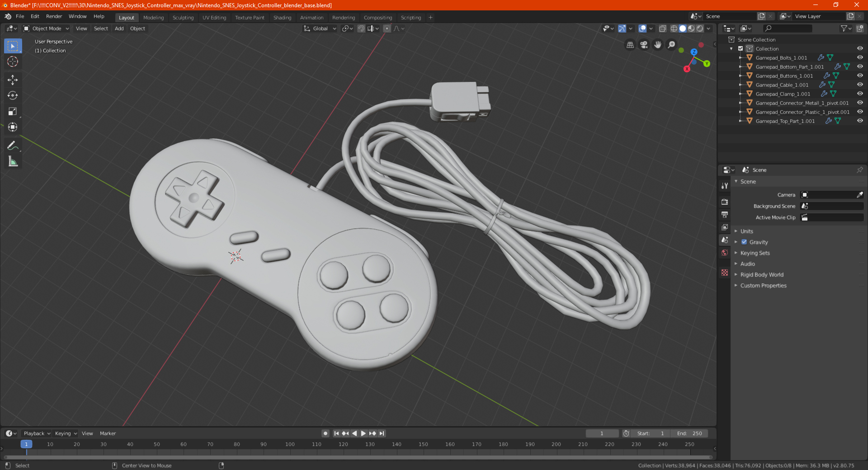Open the Output properties tab

(x=725, y=215)
